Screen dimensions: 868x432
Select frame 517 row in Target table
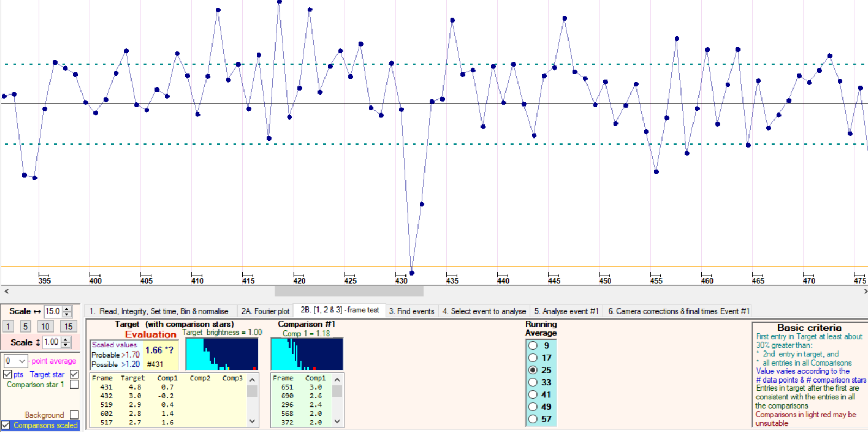click(168, 422)
